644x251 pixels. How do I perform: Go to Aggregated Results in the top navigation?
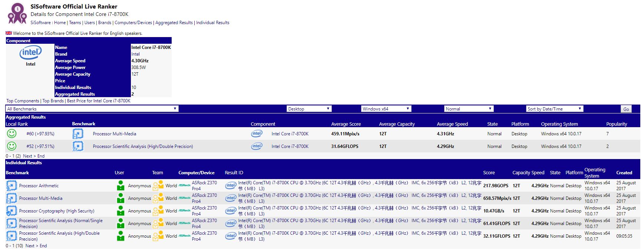(174, 23)
